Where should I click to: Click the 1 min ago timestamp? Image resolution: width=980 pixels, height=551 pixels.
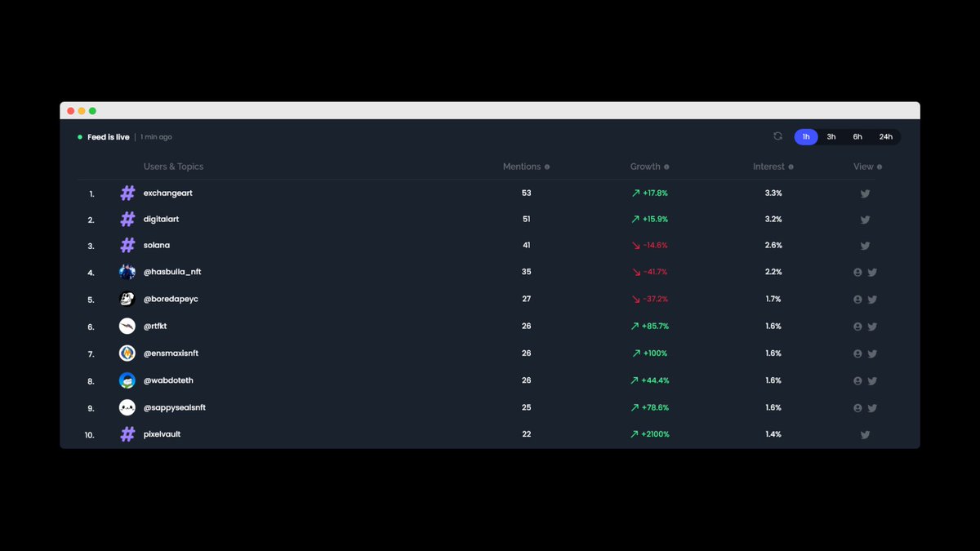156,137
